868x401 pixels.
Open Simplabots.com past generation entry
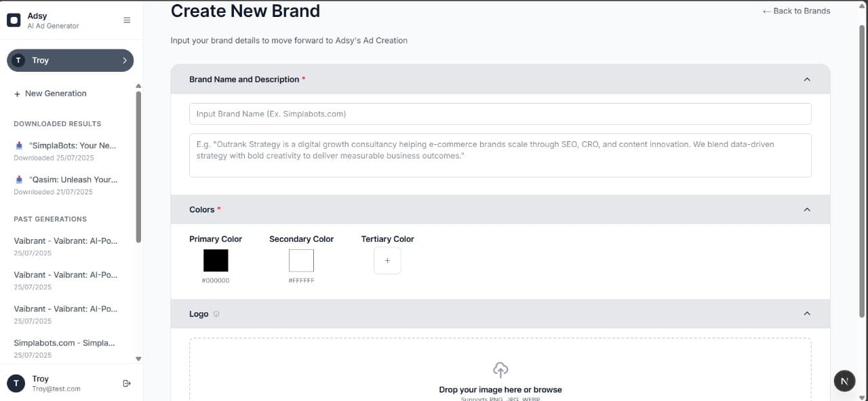(66, 347)
